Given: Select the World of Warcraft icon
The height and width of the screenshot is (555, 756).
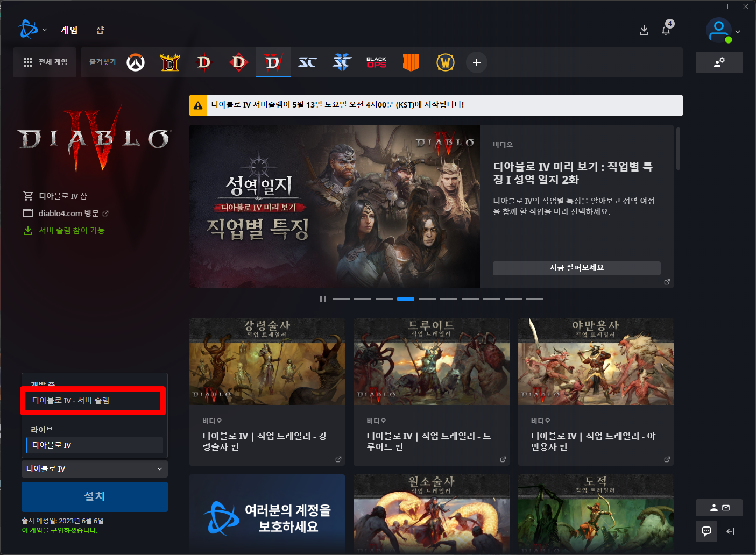Looking at the screenshot, I should [x=446, y=62].
